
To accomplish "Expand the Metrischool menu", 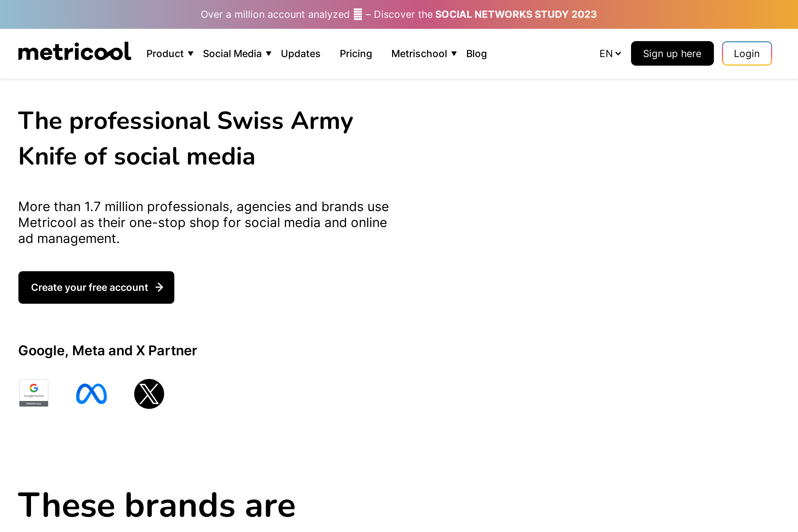I will [424, 54].
